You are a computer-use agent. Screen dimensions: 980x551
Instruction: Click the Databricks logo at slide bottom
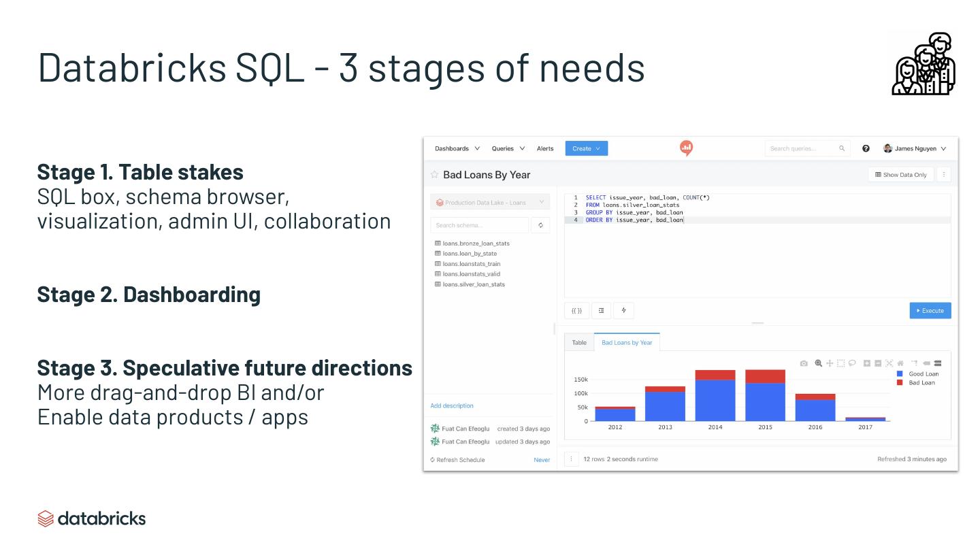pos(92,518)
